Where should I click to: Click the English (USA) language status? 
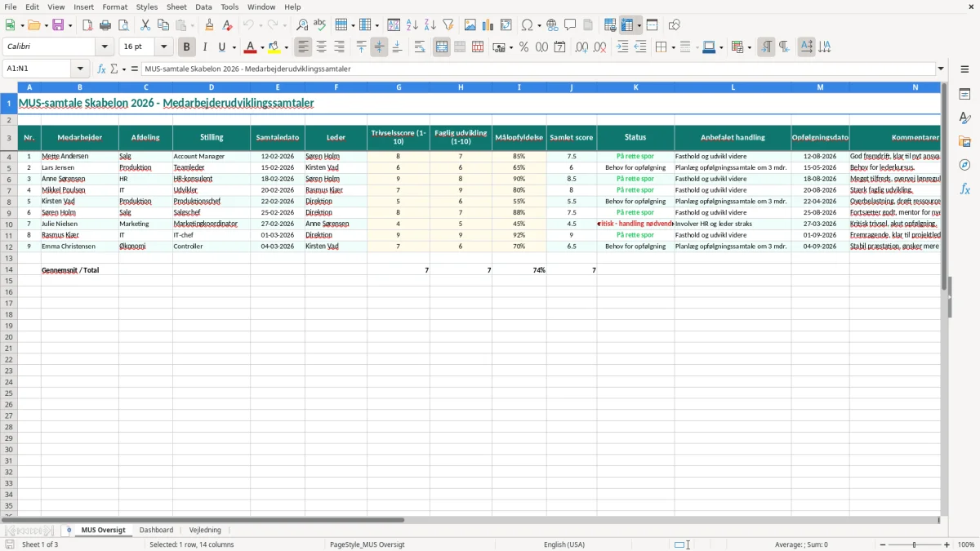[564, 544]
